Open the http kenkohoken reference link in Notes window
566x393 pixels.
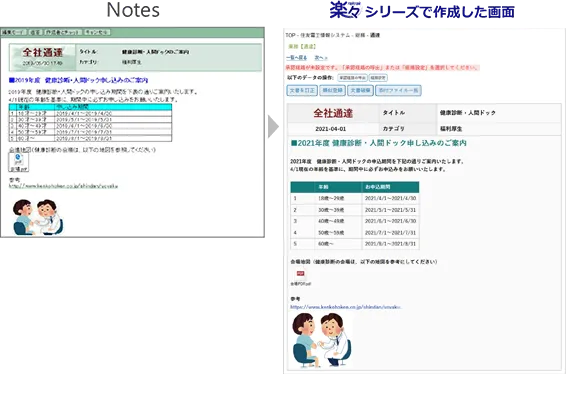(x=63, y=186)
